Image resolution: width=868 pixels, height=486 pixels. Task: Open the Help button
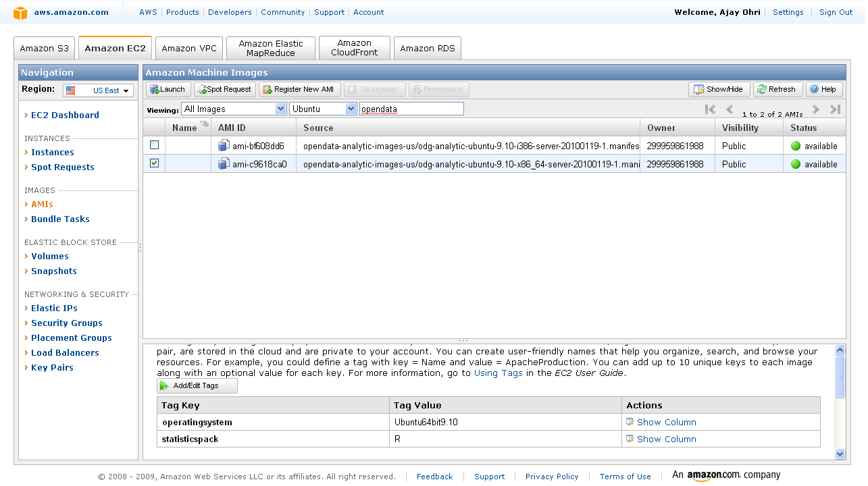[823, 89]
